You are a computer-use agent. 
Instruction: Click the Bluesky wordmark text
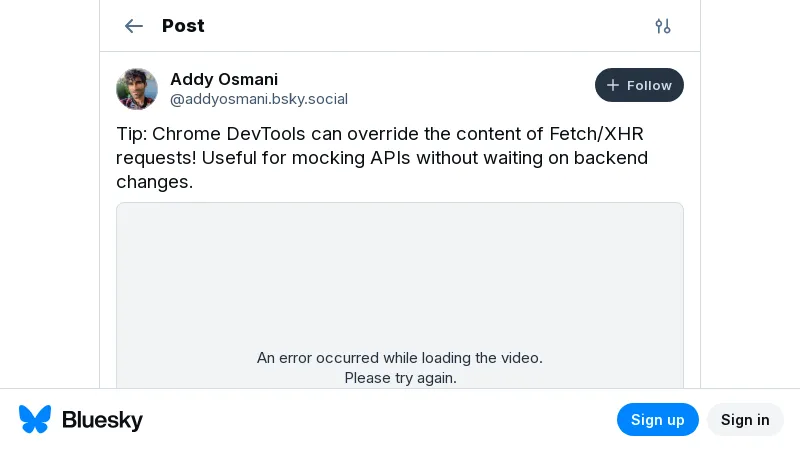[x=103, y=420]
